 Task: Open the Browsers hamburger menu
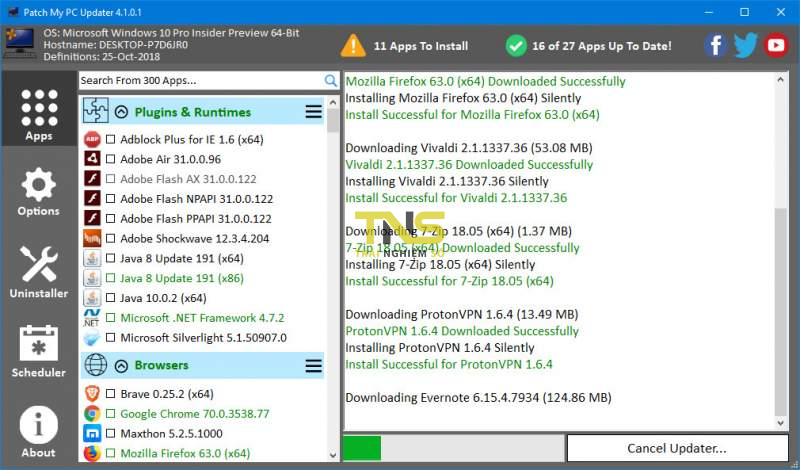click(314, 365)
